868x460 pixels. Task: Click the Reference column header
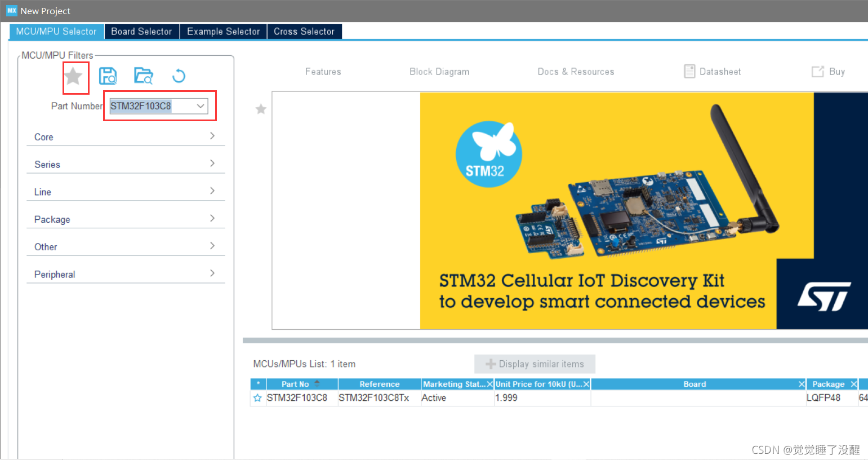pos(379,384)
